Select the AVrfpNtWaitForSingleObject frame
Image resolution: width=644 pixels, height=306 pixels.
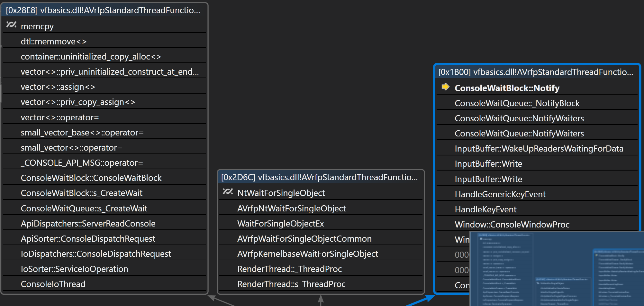pyautogui.click(x=321, y=209)
